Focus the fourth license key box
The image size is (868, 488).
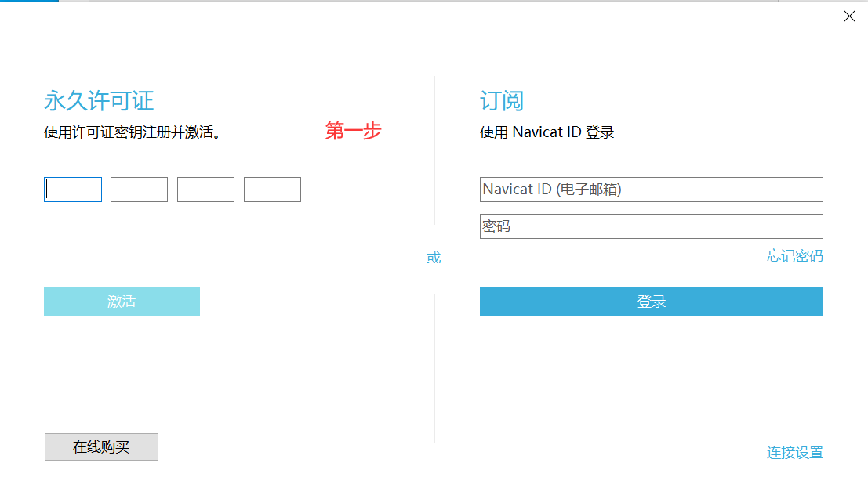coord(272,190)
